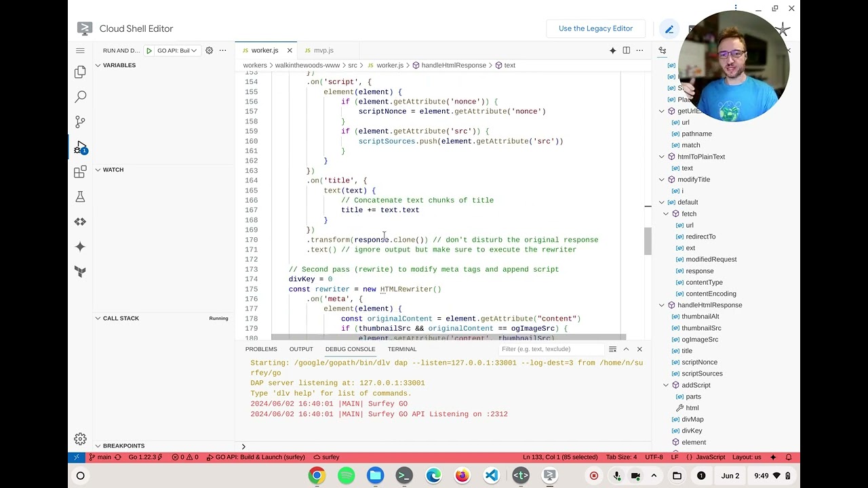Viewport: 868px width, 488px height.
Task: Collapse the htmlToPlainText outline node
Action: click(x=663, y=157)
